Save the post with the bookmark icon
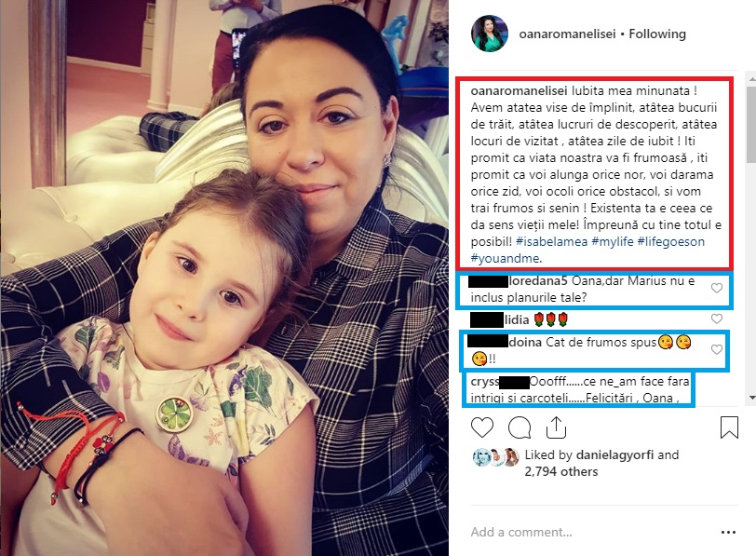 (x=729, y=427)
